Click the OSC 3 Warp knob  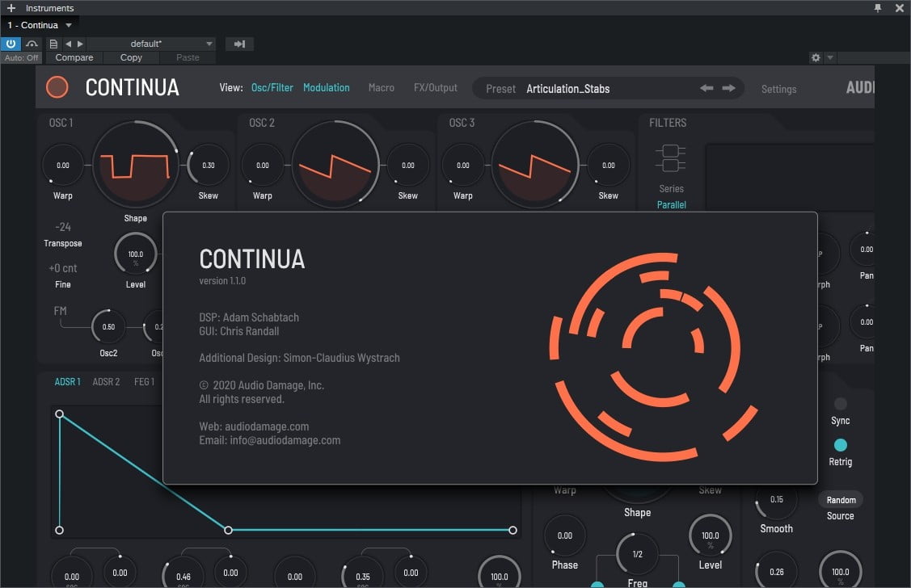point(463,166)
